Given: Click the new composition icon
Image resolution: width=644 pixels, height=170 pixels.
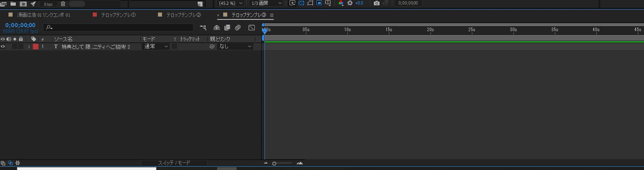Looking at the screenshot, I should coord(23,4).
